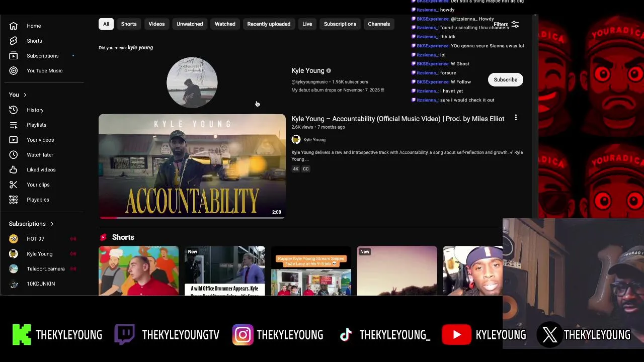Screen dimensions: 644x362
Task: Select the Recently uploaded filter chip
Action: point(269,24)
